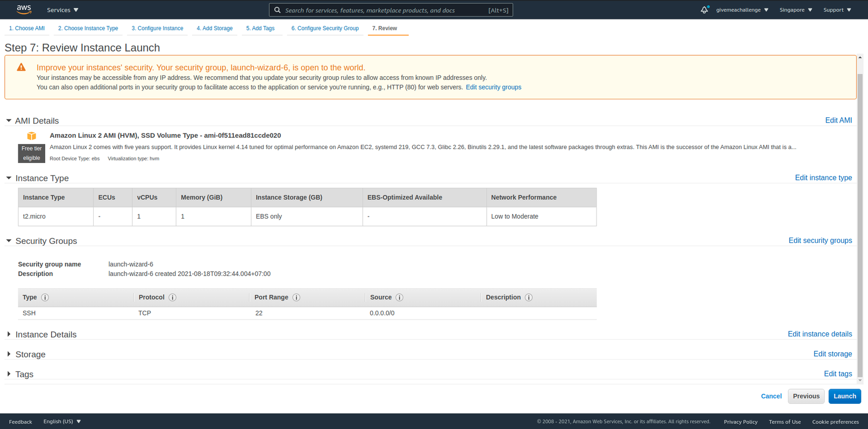Go to step 6. Configure Security Group
The width and height of the screenshot is (868, 429).
[x=325, y=28]
